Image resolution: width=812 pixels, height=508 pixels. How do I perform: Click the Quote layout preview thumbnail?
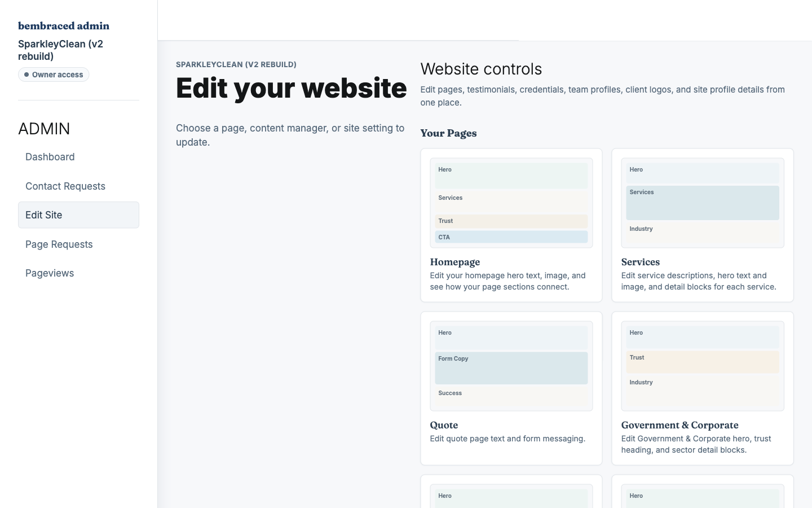(511, 366)
